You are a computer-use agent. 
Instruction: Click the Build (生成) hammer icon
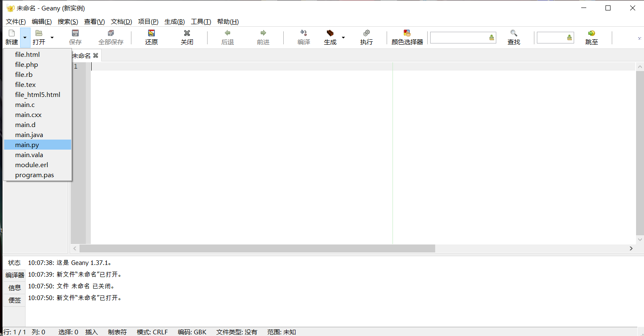coord(330,37)
